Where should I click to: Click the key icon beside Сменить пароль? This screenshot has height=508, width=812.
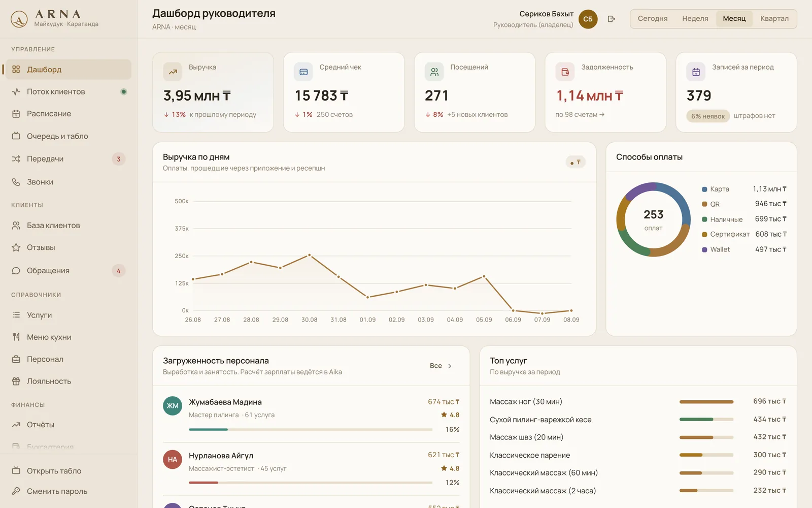pos(16,491)
